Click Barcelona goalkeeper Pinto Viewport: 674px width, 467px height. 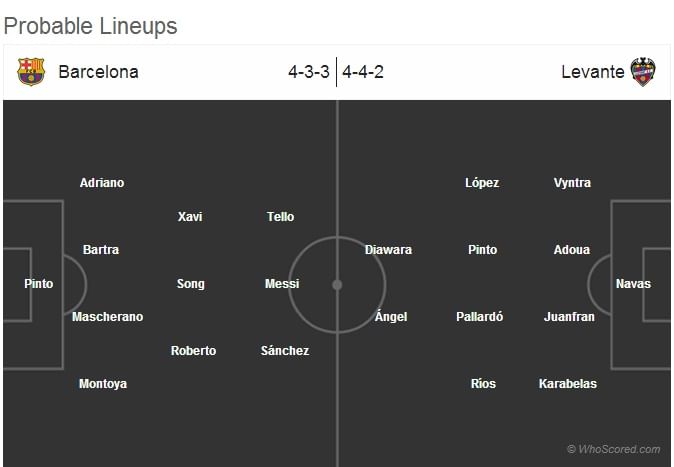[x=39, y=284]
